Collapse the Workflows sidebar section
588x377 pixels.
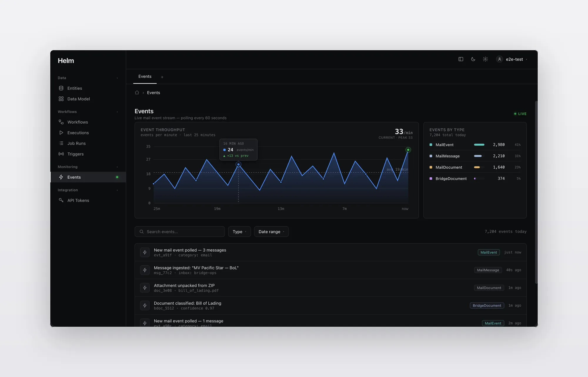click(x=117, y=112)
